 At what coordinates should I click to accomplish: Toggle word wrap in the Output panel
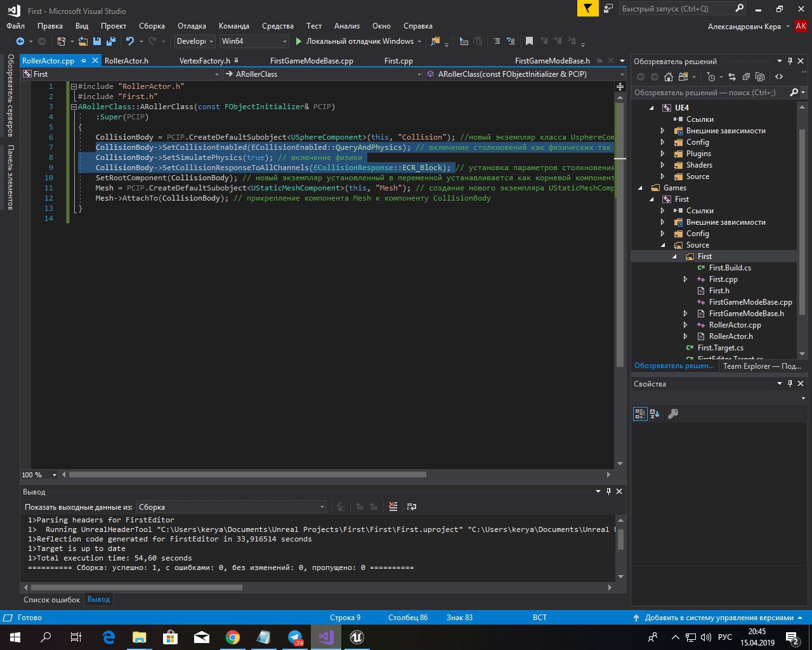pos(412,507)
